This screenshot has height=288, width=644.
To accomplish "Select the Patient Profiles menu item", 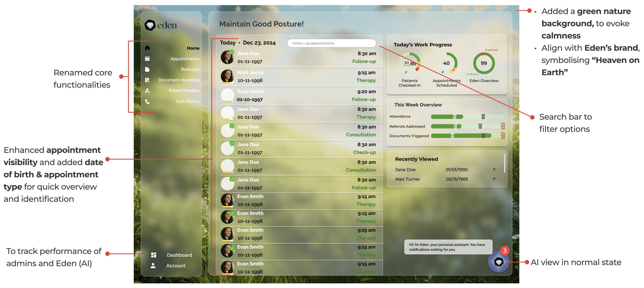I will pyautogui.click(x=184, y=91).
